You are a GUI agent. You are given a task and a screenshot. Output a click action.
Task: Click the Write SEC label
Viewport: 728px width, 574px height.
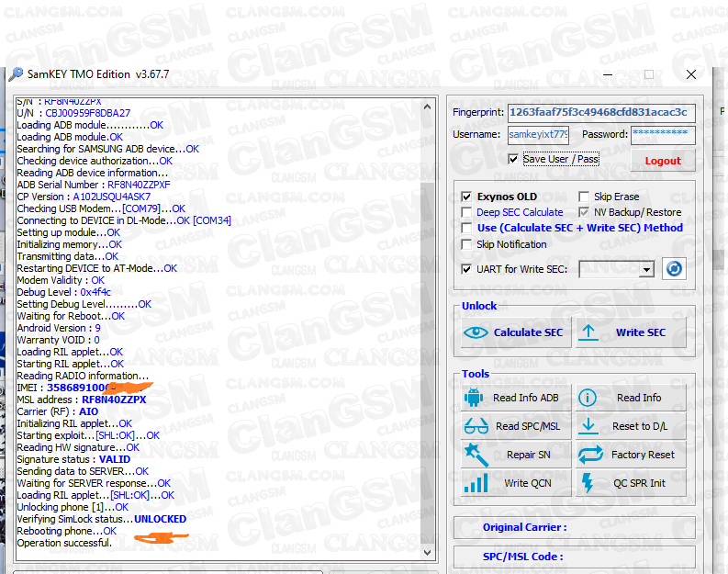tap(640, 332)
